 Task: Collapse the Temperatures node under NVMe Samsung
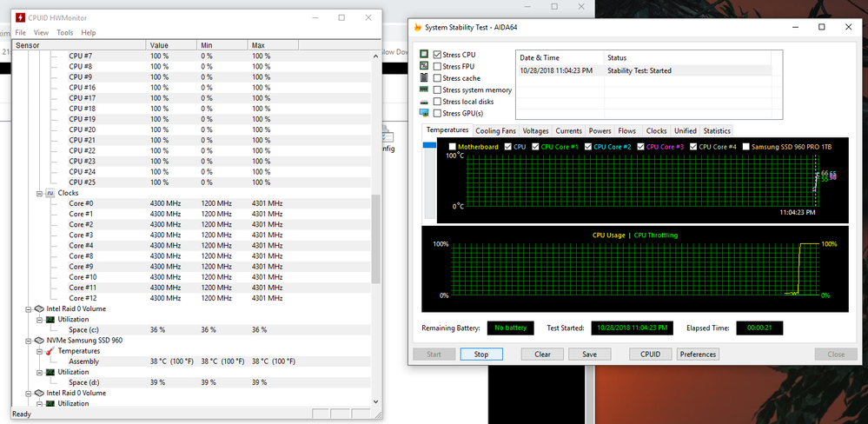pyautogui.click(x=39, y=351)
